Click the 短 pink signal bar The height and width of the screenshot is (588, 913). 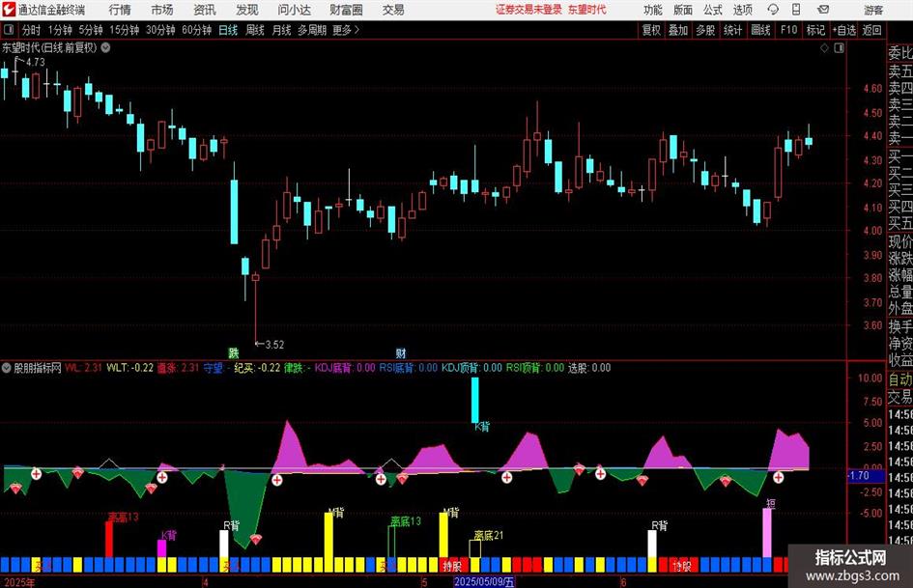point(767,533)
